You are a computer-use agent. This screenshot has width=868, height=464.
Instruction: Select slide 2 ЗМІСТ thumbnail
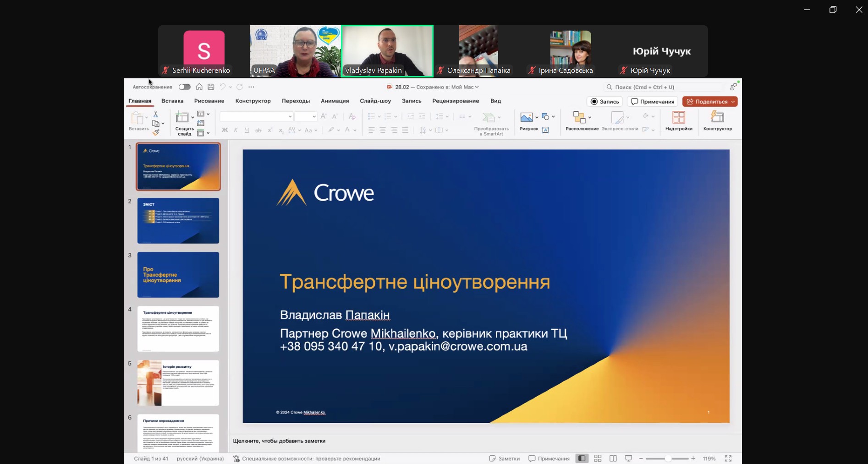tap(178, 221)
